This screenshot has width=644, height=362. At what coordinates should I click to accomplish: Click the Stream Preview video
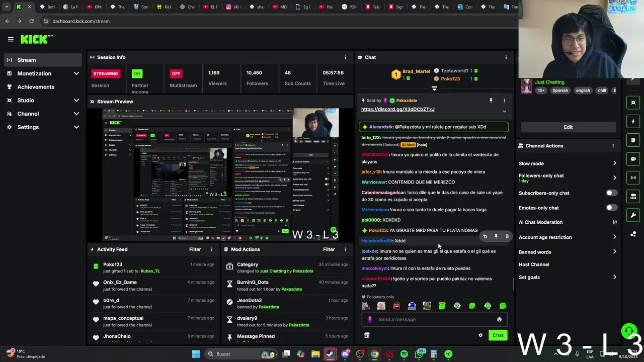click(x=220, y=174)
